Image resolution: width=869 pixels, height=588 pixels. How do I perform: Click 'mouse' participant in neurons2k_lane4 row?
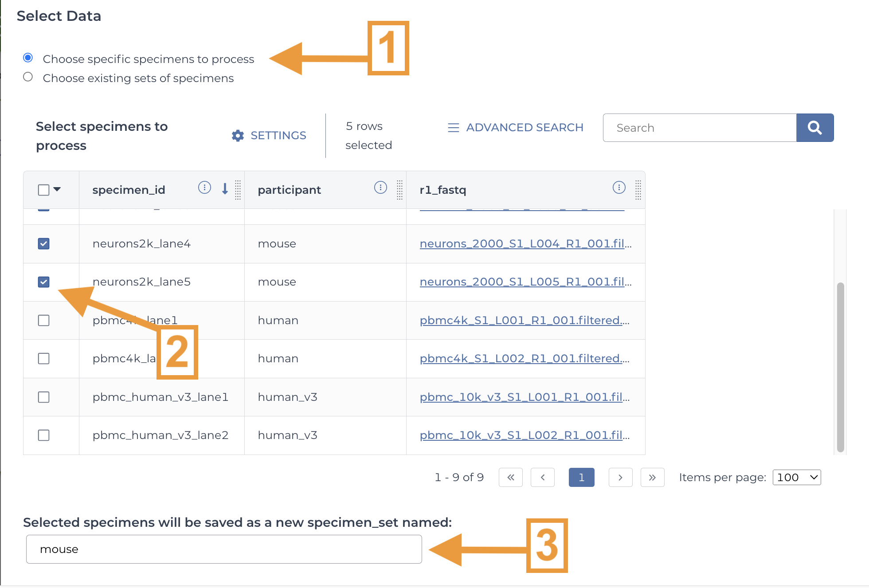click(277, 243)
